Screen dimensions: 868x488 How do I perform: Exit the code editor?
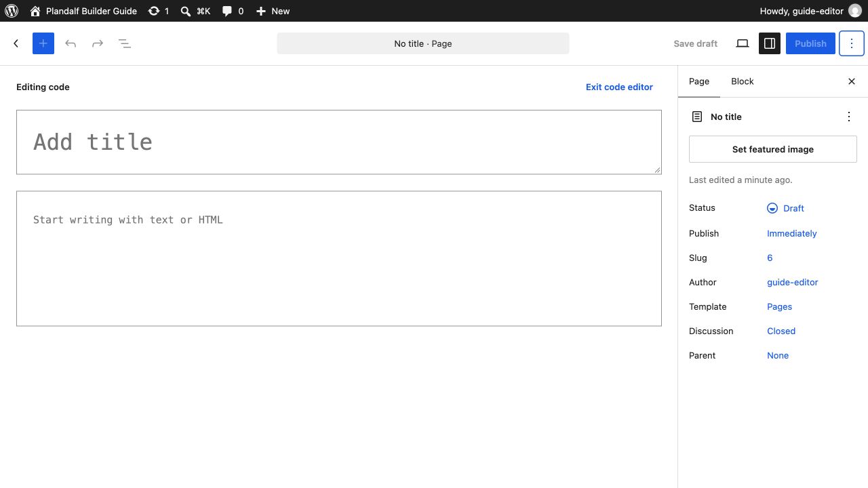(x=619, y=87)
